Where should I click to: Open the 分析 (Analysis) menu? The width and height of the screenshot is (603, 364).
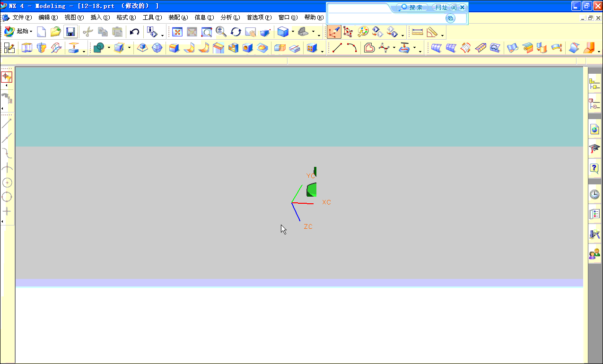click(x=230, y=17)
